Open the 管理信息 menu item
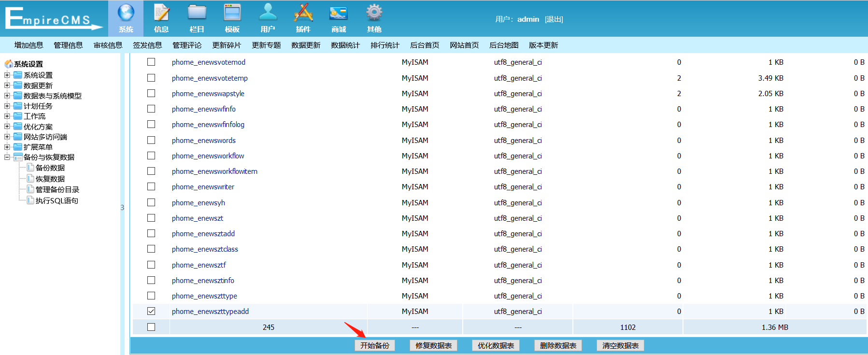Viewport: 868px width, 355px height. [68, 45]
